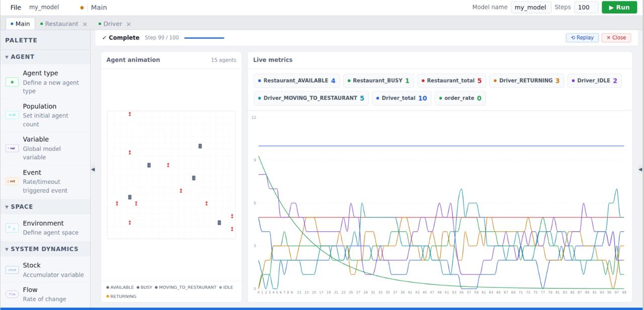Toggle the Restaurant_total metric chip
644x310 pixels.
[451, 80]
